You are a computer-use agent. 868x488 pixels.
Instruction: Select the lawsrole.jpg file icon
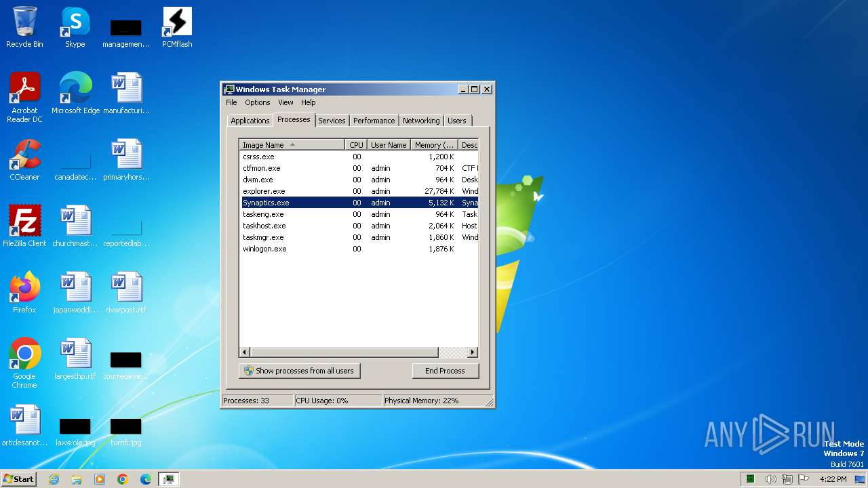click(x=75, y=431)
